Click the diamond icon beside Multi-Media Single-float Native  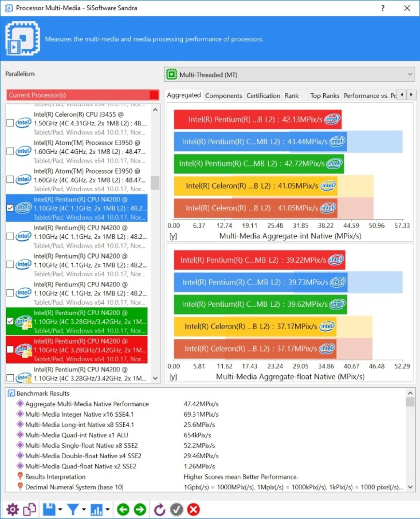point(20,445)
